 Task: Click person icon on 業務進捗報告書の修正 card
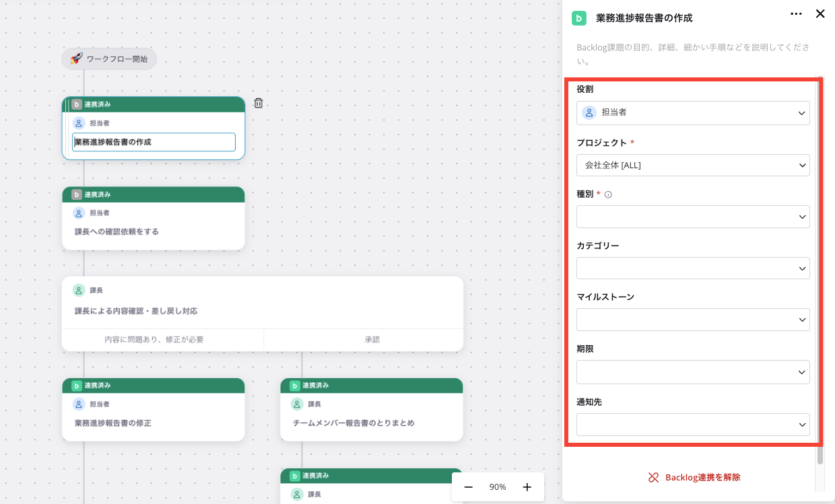click(x=79, y=404)
